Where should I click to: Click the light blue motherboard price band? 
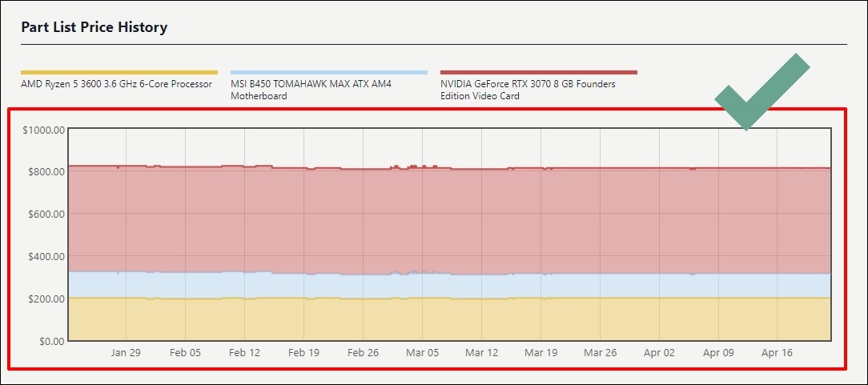pos(449,286)
